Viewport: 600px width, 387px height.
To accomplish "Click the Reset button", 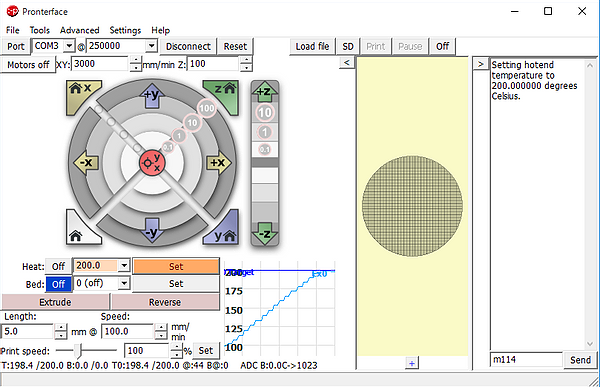I will 235,46.
